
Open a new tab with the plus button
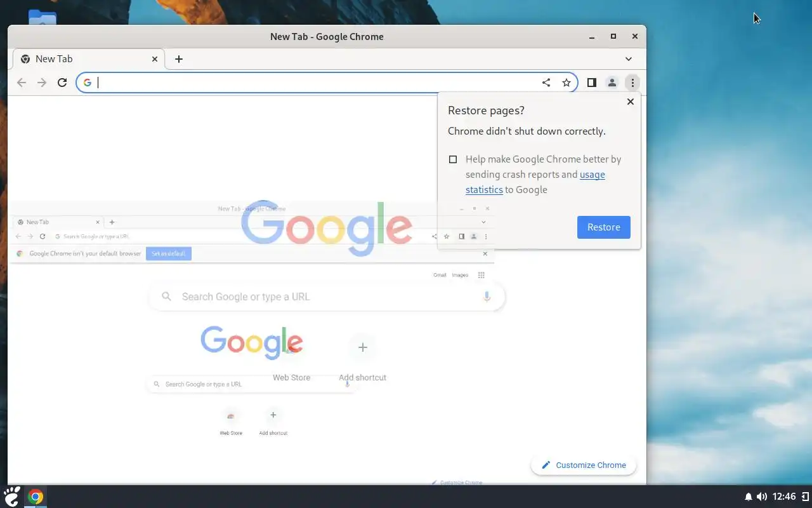click(x=179, y=59)
